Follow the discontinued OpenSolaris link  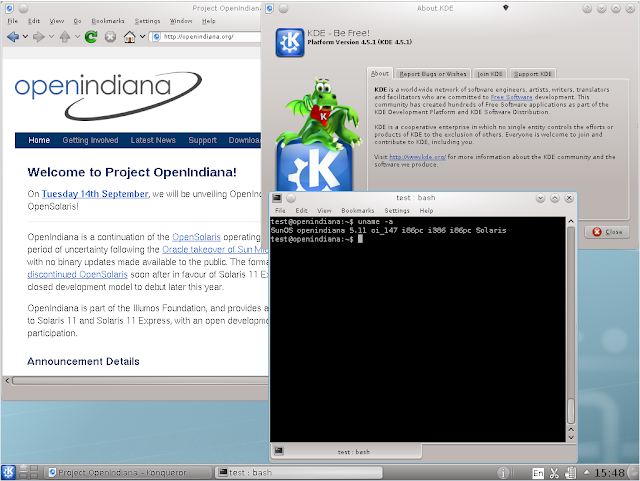point(78,274)
